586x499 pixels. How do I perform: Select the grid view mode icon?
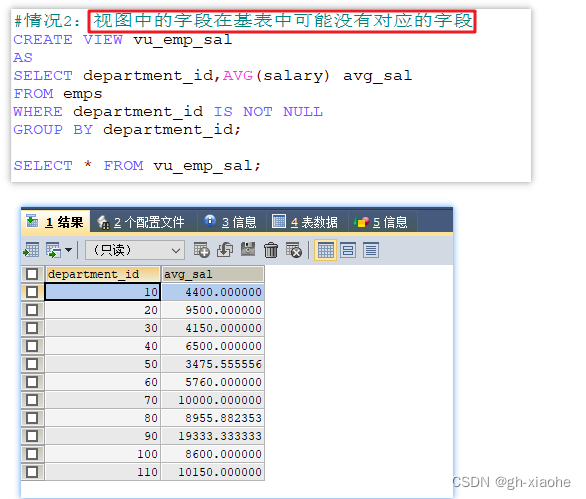(x=326, y=250)
